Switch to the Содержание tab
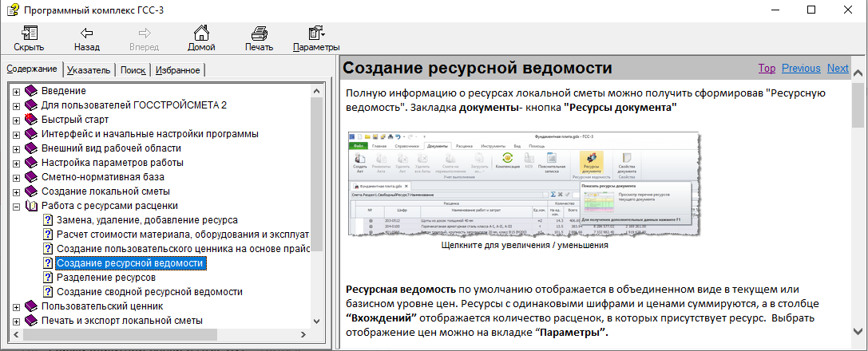The image size is (868, 351). pyautogui.click(x=32, y=69)
